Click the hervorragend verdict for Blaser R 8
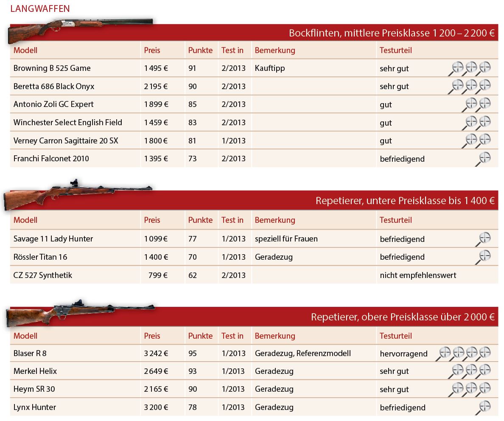Image resolution: width=504 pixels, height=421 pixels. pyautogui.click(x=403, y=354)
